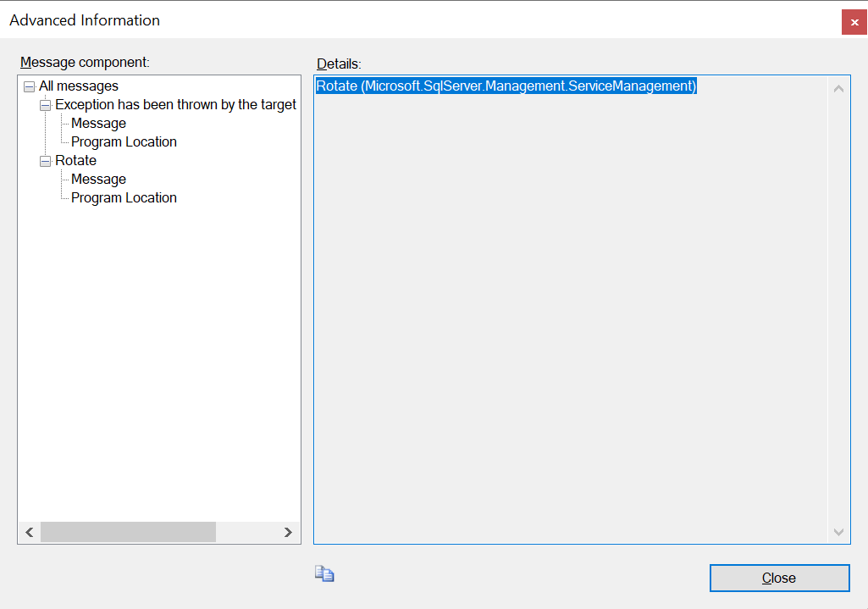
Task: Click the Details pane scroll up arrow
Action: click(838, 89)
